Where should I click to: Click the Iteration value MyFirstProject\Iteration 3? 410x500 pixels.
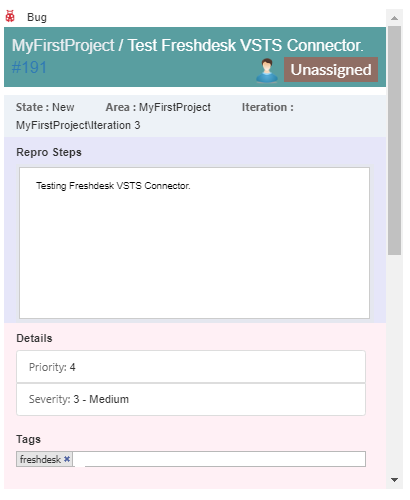[78, 125]
